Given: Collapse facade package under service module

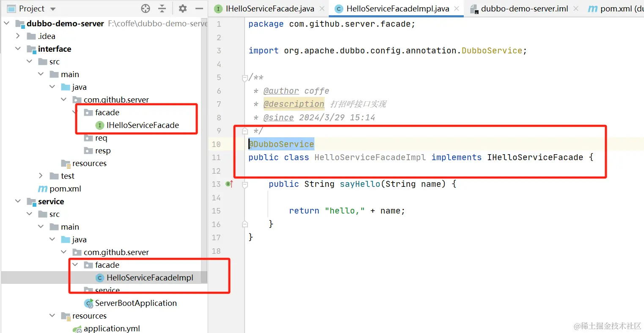Looking at the screenshot, I should click(75, 265).
